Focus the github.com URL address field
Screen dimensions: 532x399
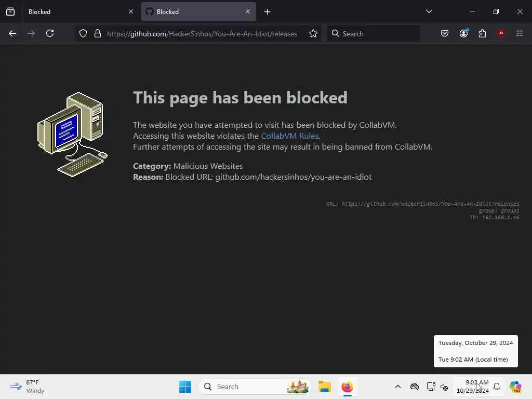click(202, 34)
